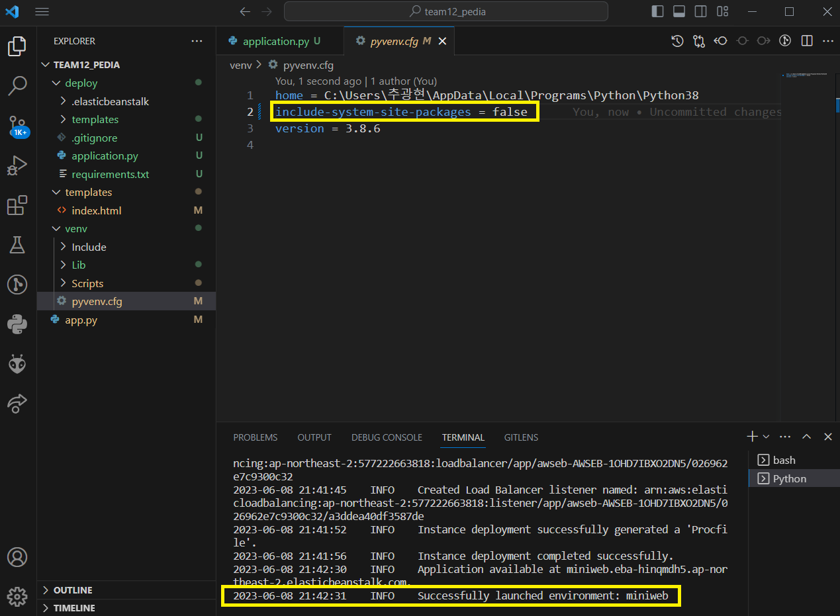Close the bottom panel

point(828,437)
